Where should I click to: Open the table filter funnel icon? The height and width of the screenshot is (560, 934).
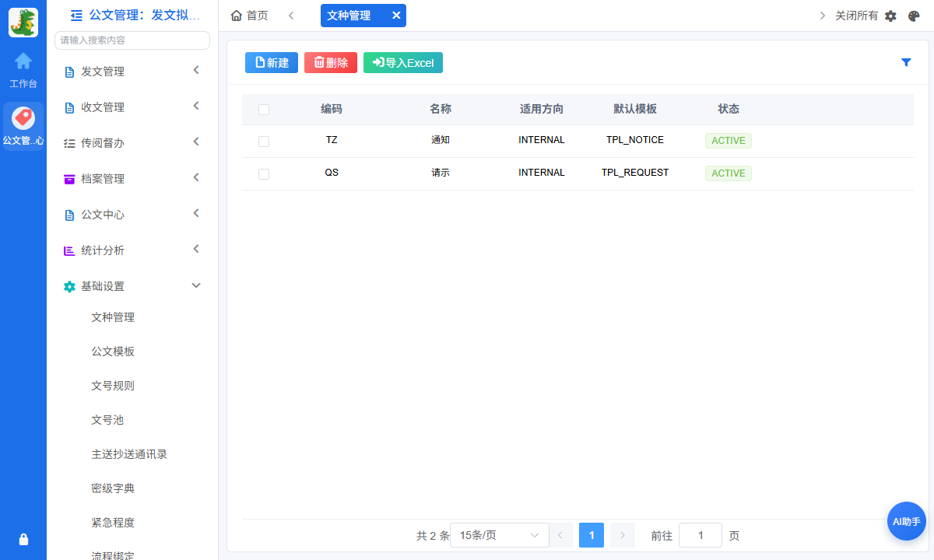click(906, 62)
